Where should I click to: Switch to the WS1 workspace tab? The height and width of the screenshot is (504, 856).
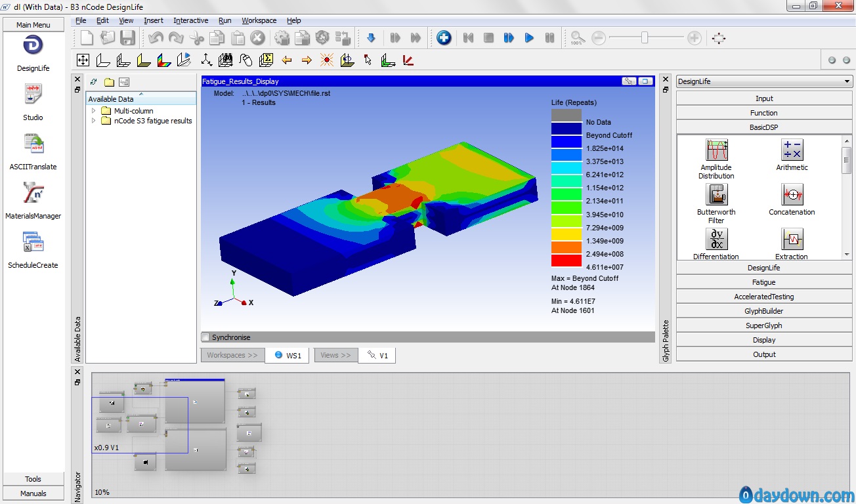coord(287,355)
